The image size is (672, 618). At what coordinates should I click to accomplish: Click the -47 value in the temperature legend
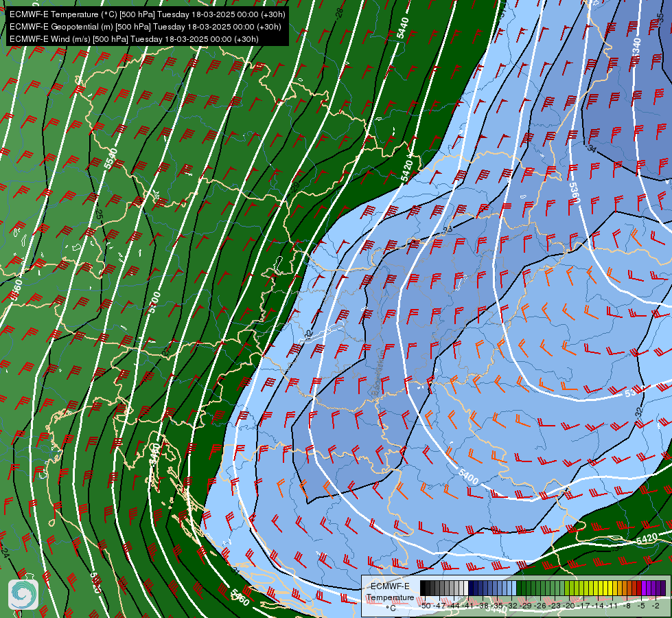(x=439, y=606)
